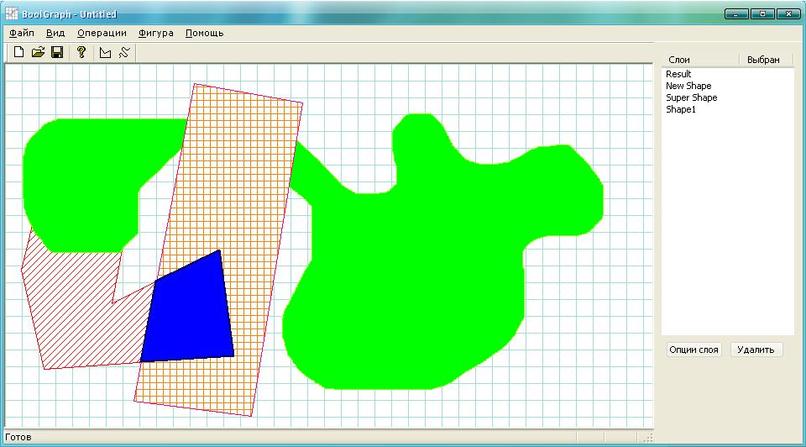The image size is (806, 447).
Task: Open the Файл menu
Action: point(22,33)
